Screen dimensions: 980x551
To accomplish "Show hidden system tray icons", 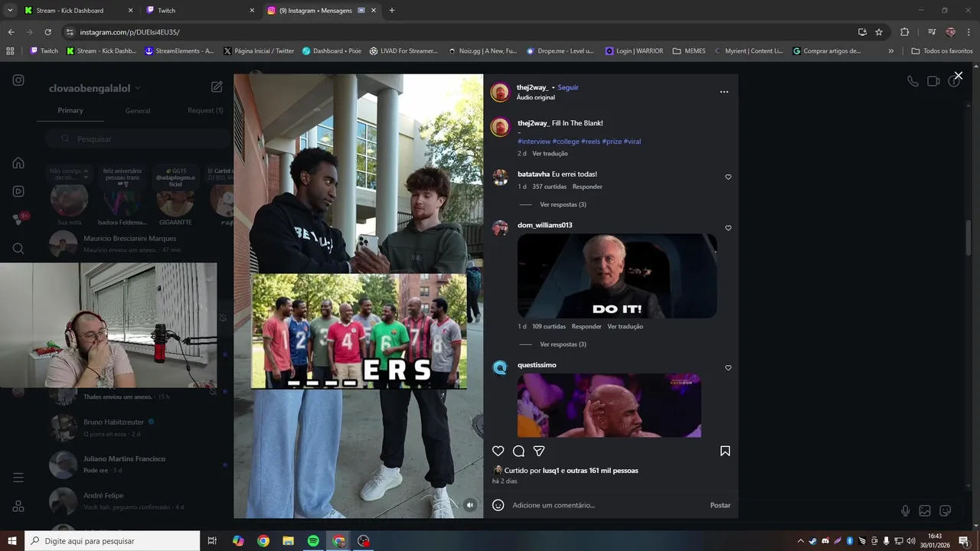I will 801,541.
